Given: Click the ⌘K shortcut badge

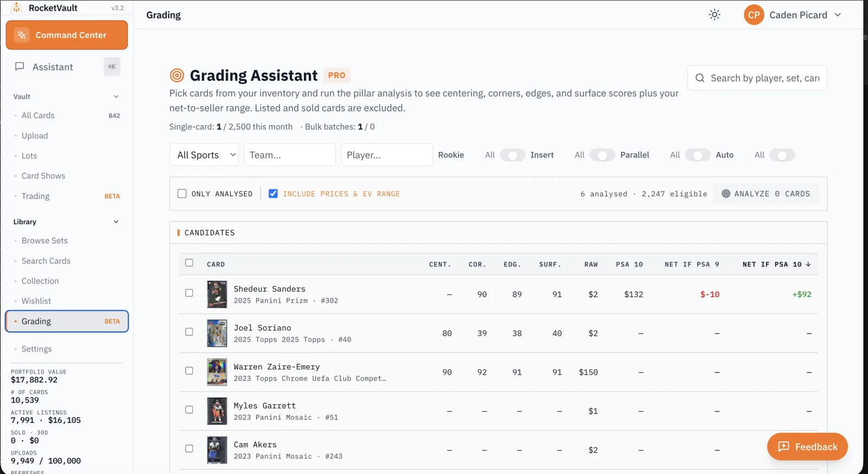Looking at the screenshot, I should (112, 67).
